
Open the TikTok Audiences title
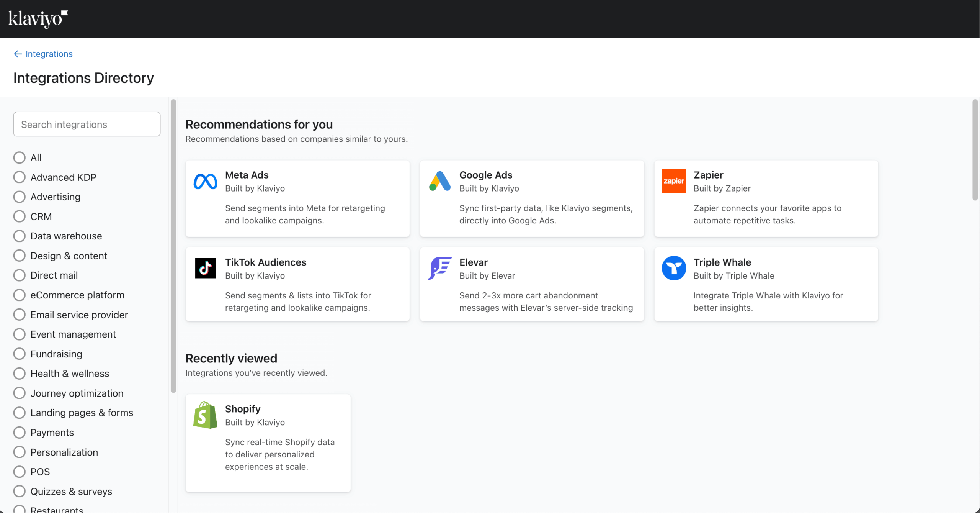pyautogui.click(x=265, y=262)
